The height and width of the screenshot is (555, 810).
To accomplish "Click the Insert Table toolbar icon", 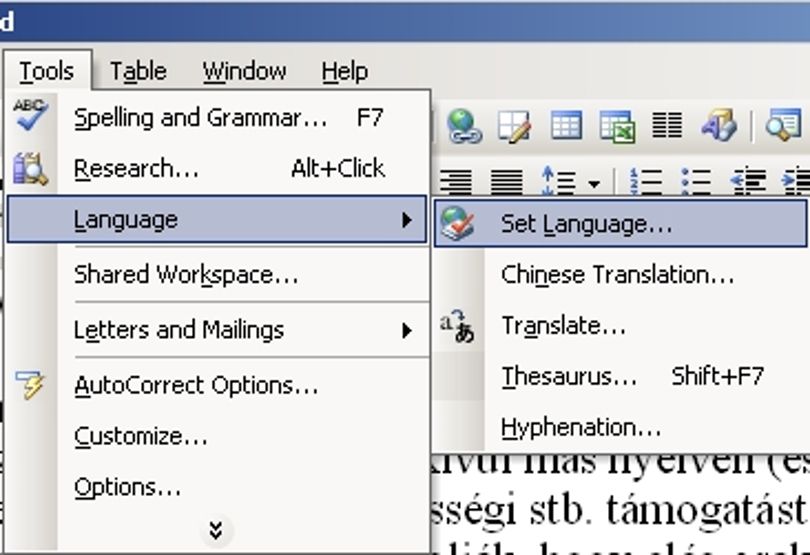I will (x=566, y=125).
